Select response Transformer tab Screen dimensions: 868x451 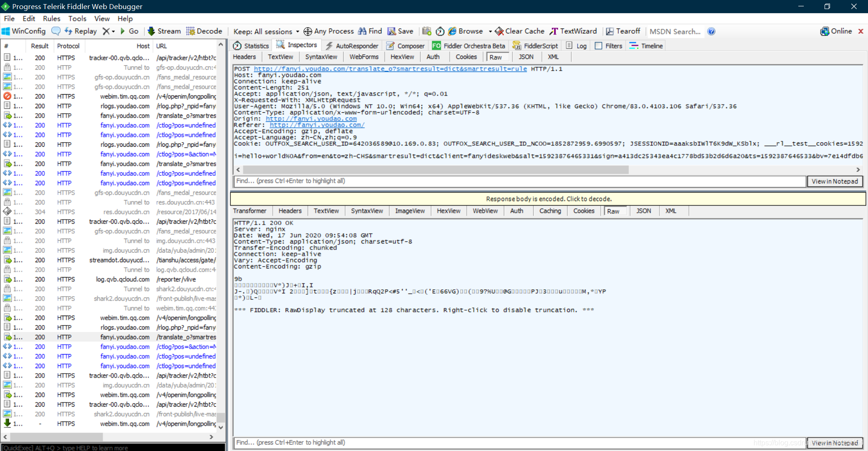point(250,211)
